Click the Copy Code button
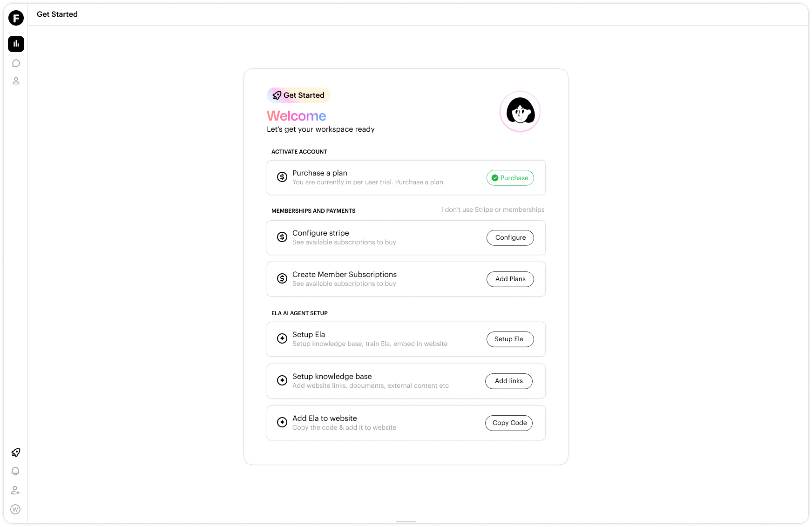This screenshot has height=527, width=812. click(x=509, y=423)
